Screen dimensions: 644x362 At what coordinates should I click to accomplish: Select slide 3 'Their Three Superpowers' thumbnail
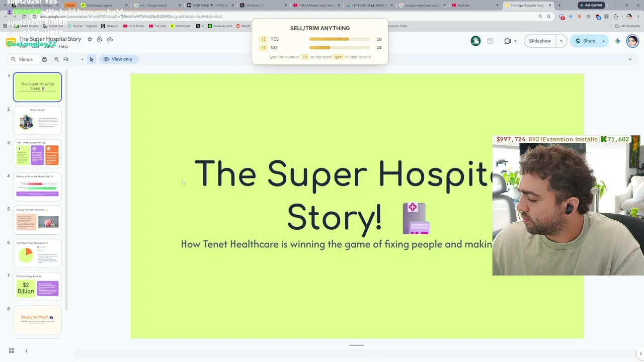[37, 153]
